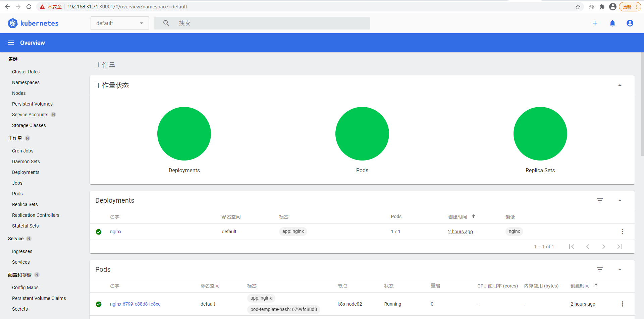Collapse the Deployments card

(x=620, y=200)
